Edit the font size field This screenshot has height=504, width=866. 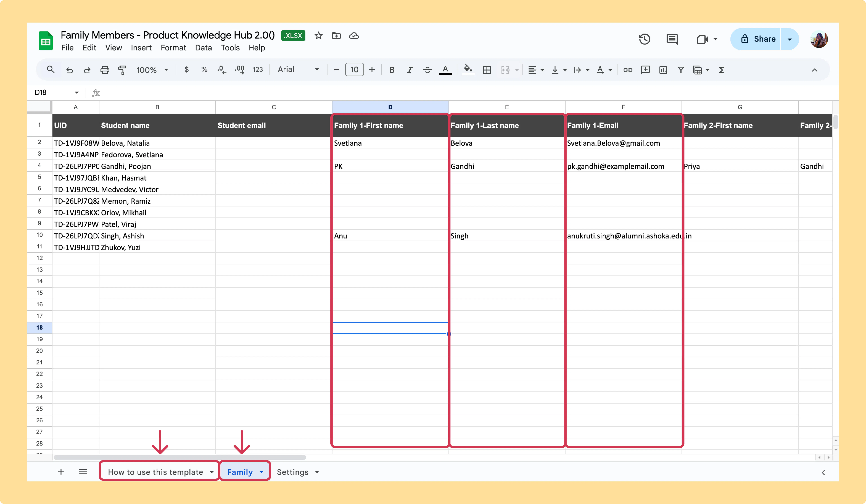354,70
